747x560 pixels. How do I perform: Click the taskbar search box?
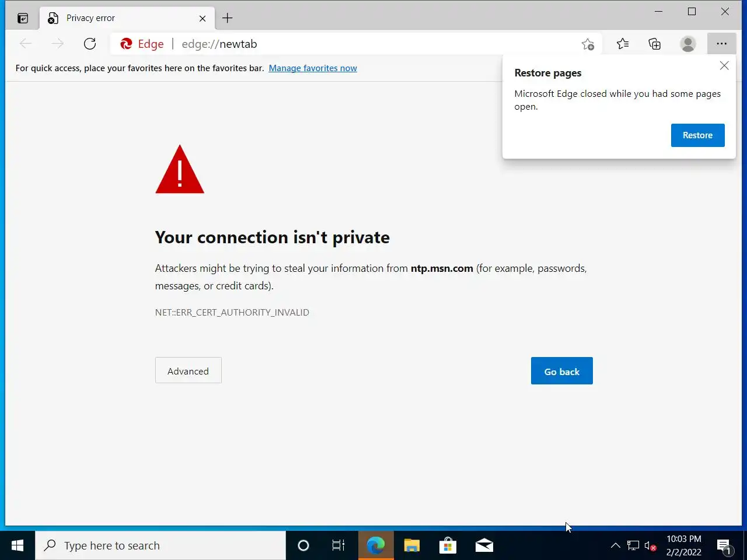pyautogui.click(x=160, y=545)
